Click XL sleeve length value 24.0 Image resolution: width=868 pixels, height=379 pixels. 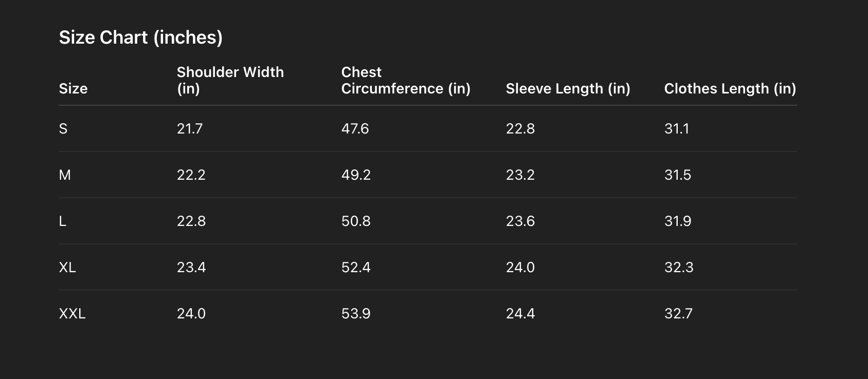[520, 267]
